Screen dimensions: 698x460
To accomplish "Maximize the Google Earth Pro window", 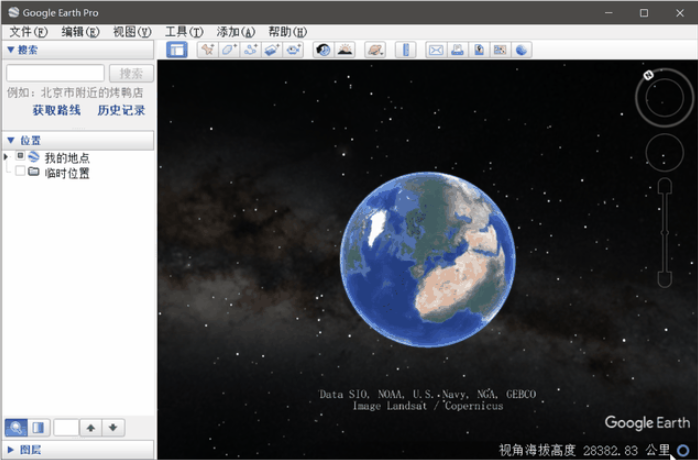I will [644, 13].
